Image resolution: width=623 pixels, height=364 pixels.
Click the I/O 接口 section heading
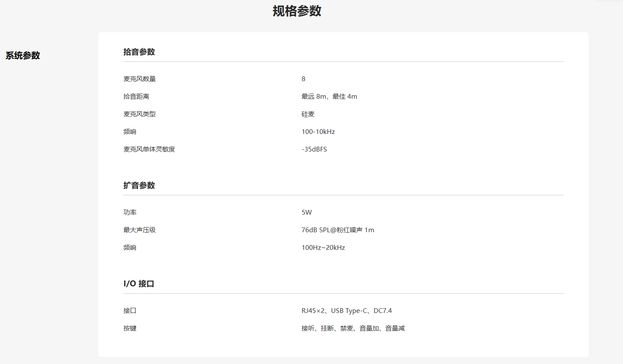tap(138, 284)
